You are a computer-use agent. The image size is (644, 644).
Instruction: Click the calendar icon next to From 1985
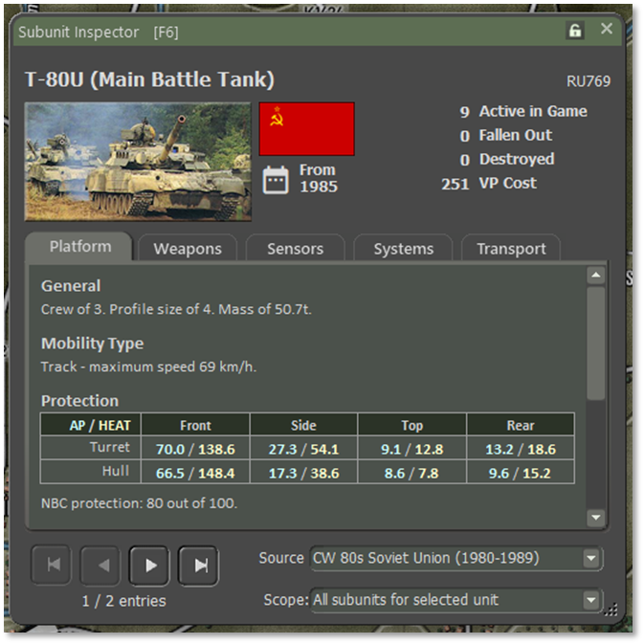(x=276, y=179)
